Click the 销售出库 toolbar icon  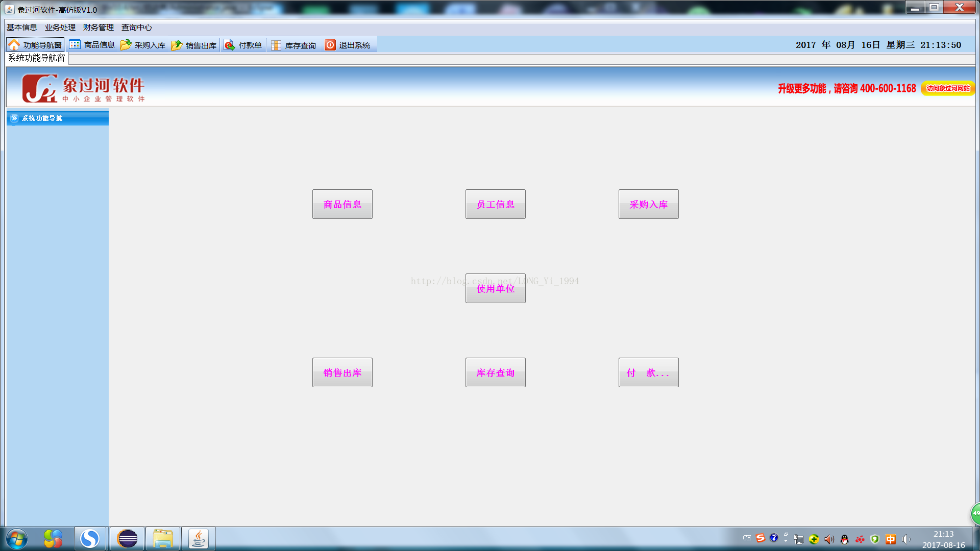[x=177, y=45]
